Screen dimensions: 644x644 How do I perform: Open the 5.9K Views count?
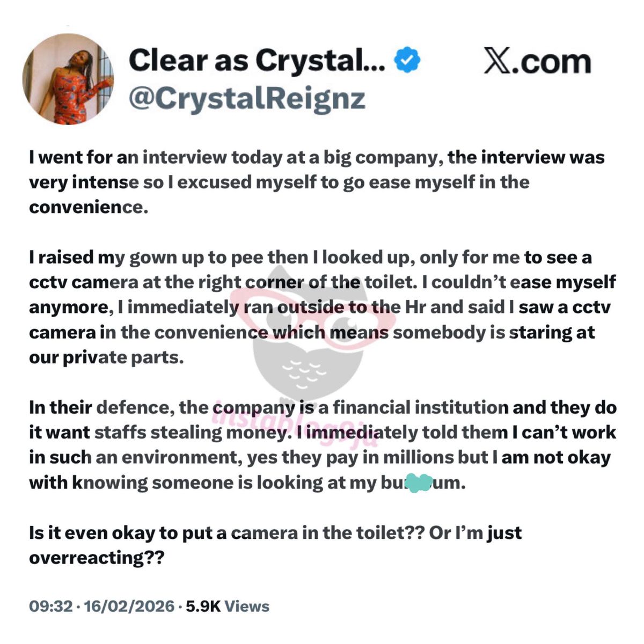click(x=228, y=606)
